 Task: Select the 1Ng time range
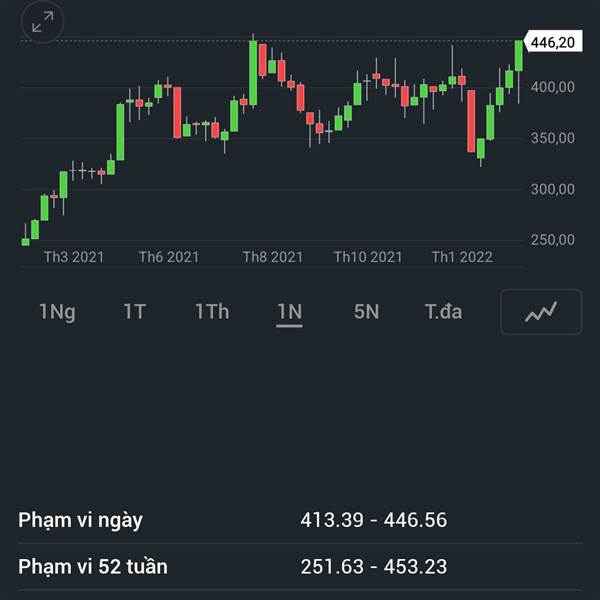pyautogui.click(x=57, y=312)
